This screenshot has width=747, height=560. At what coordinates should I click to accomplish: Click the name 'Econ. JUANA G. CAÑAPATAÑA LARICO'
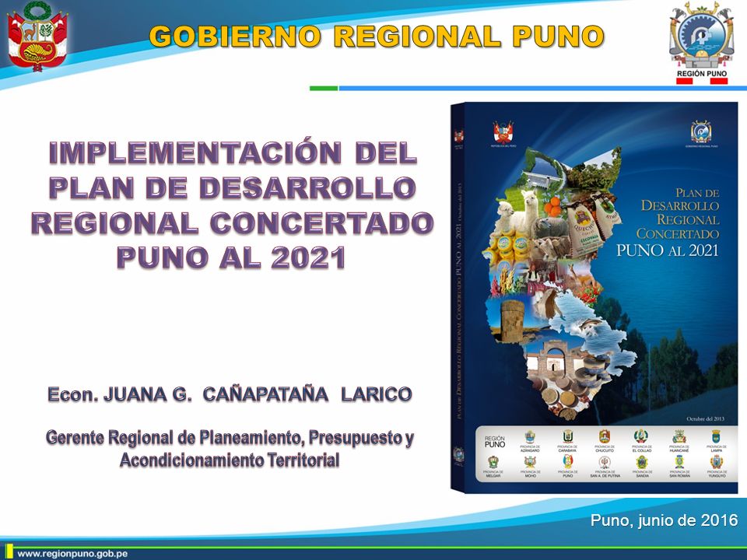click(230, 394)
